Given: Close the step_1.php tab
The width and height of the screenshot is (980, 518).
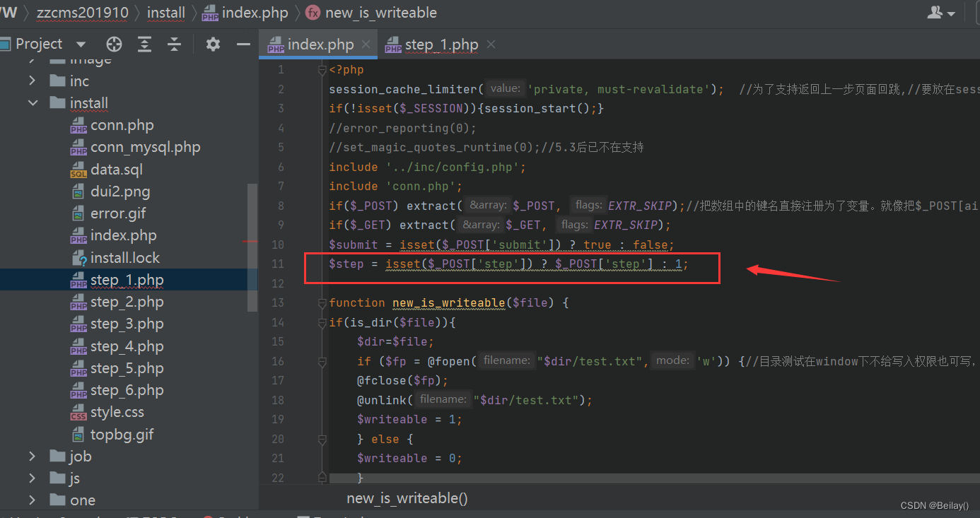Looking at the screenshot, I should (491, 45).
